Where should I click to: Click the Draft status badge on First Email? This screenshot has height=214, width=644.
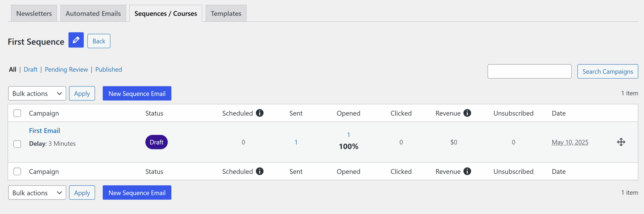[156, 142]
